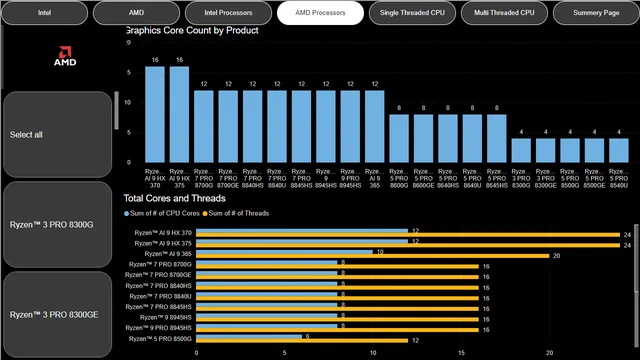Select the Ryzen AI 9 365 graphics bar
Viewport: 640px width, 360px height.
tap(375, 127)
